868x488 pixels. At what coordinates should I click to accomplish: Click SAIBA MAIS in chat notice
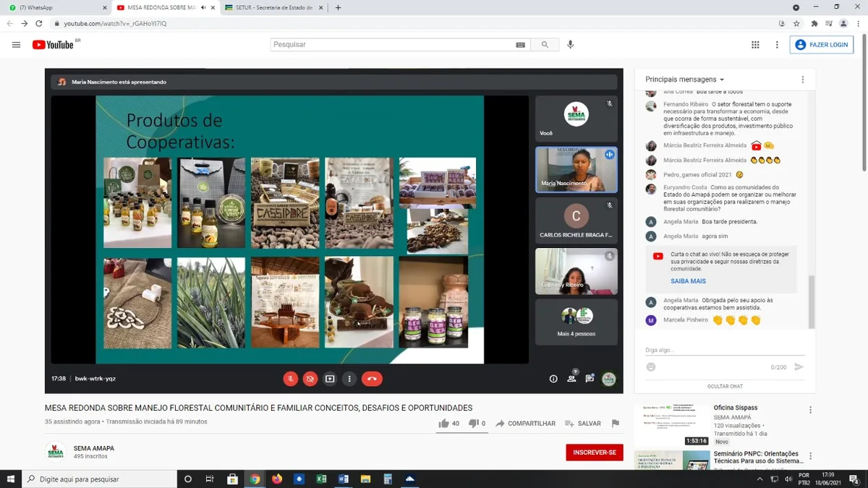point(688,281)
